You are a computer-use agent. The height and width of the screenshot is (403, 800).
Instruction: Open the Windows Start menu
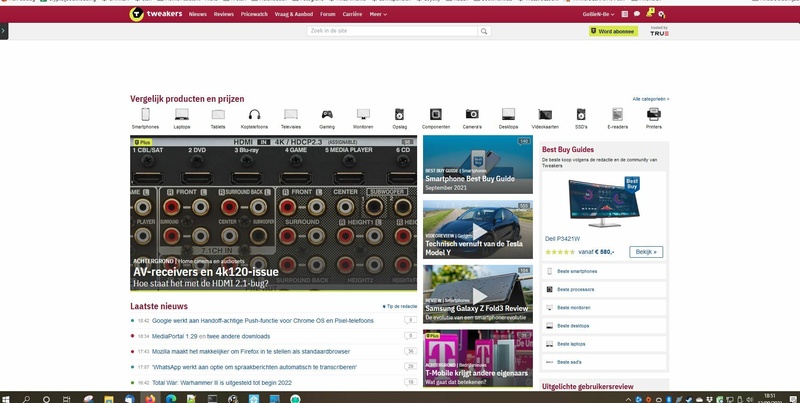[x=6, y=399]
